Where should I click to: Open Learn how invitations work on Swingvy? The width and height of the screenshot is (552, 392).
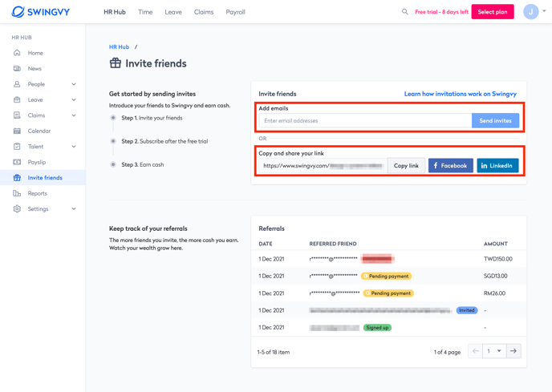pos(460,94)
